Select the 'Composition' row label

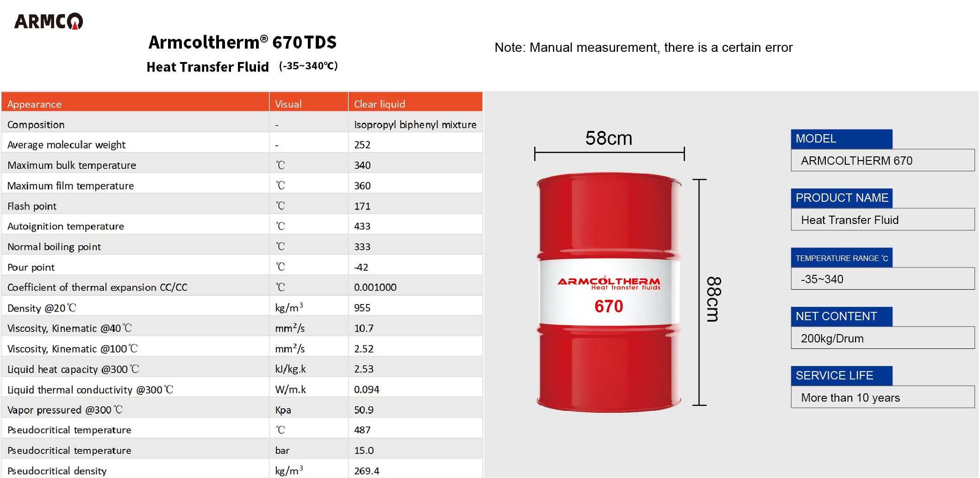(36, 124)
